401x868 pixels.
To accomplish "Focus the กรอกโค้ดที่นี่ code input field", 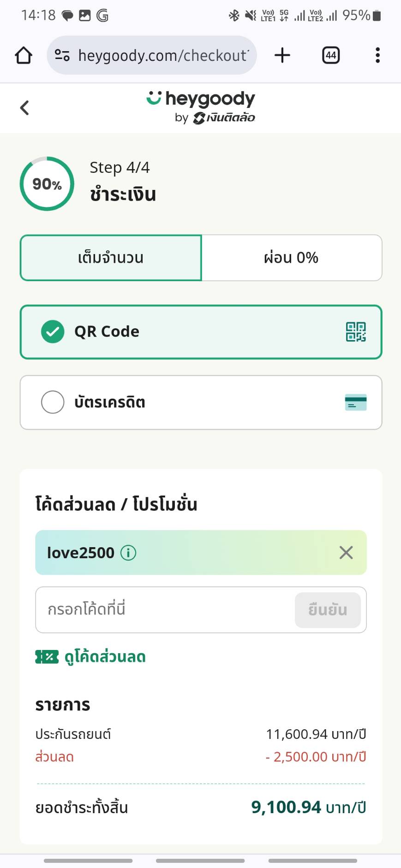I will 164,609.
